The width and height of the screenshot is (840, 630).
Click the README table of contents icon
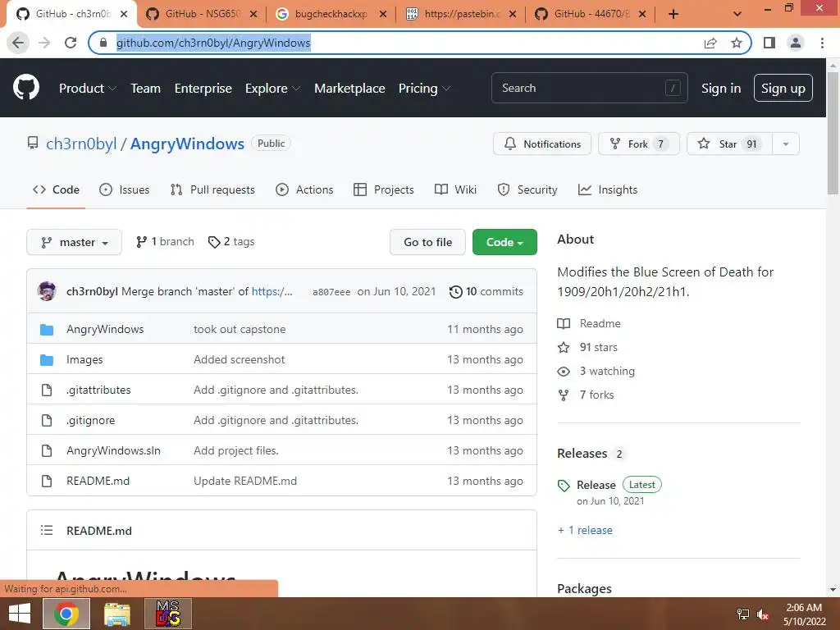click(x=47, y=531)
